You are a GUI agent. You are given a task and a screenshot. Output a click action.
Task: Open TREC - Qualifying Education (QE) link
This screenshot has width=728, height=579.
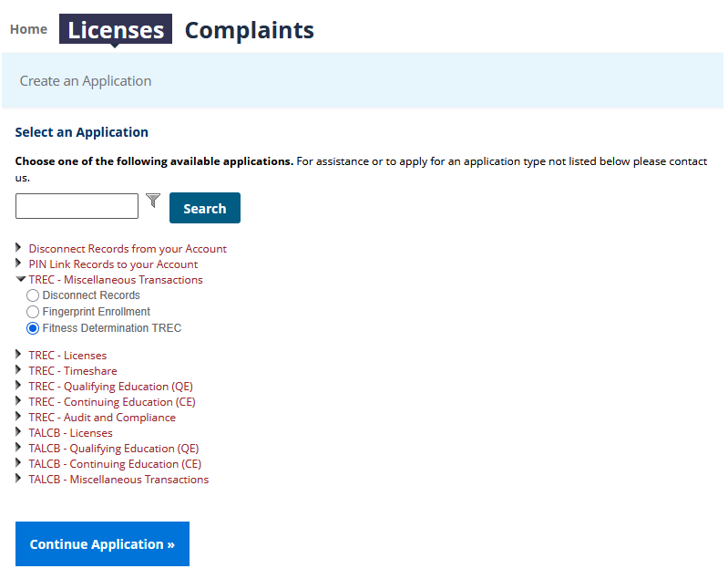[110, 387]
